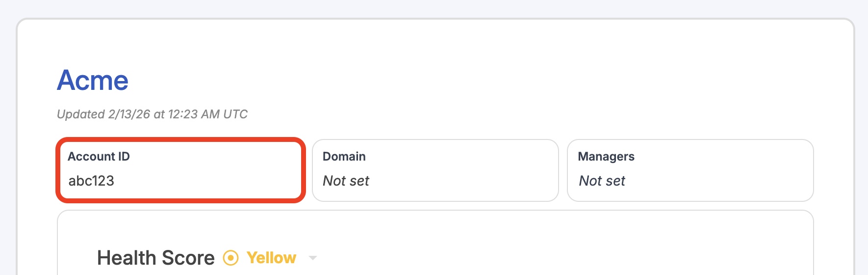This screenshot has width=868, height=275.
Task: Click the gray page background outside the card
Action: pos(434,8)
